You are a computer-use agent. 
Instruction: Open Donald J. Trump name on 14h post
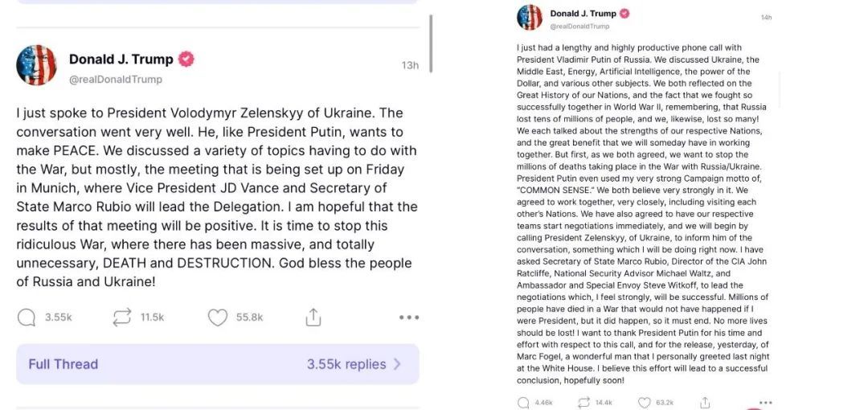[583, 13]
